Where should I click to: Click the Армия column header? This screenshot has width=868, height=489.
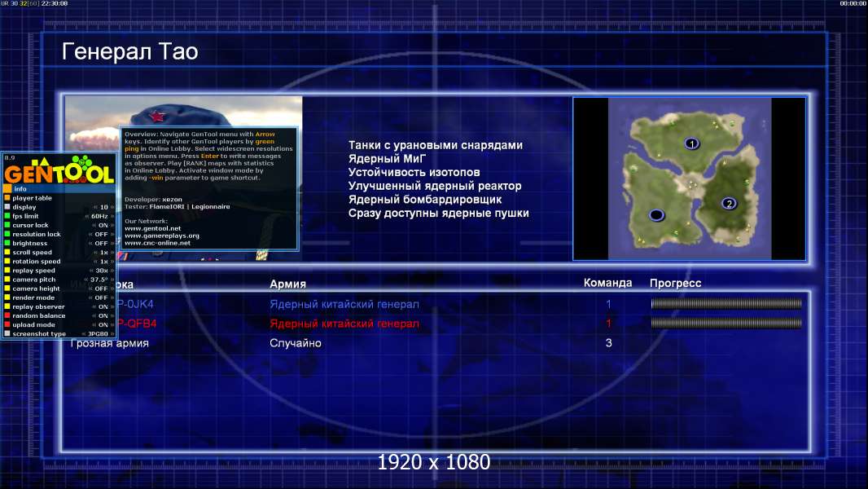click(x=288, y=284)
